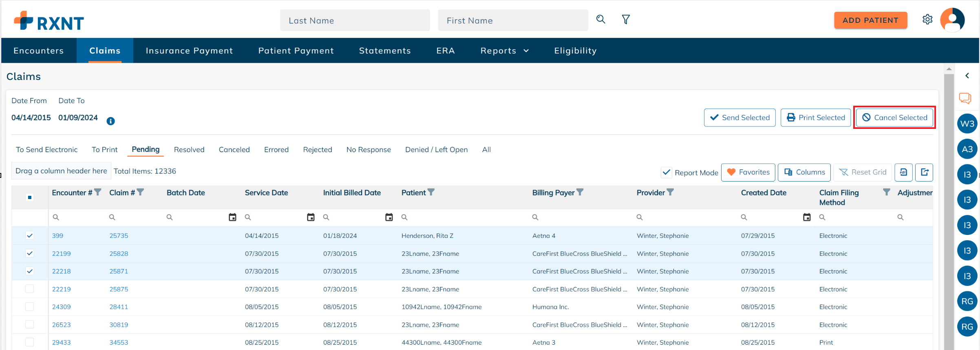Open claim number 25828 link
Viewport: 980px width, 350px height.
tap(119, 253)
